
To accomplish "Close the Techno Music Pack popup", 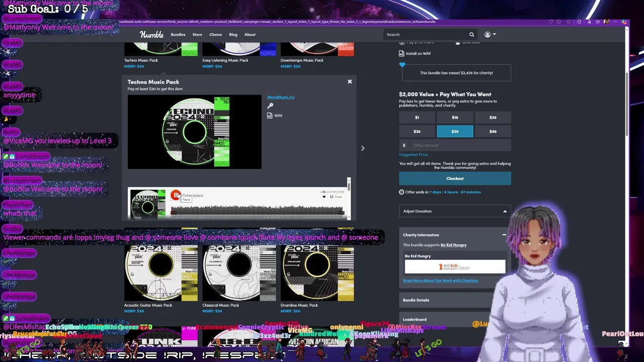I will coord(350,81).
